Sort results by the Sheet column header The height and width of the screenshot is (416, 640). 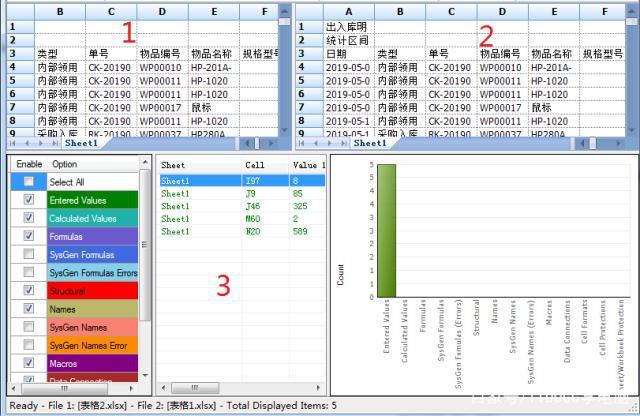tap(200, 165)
